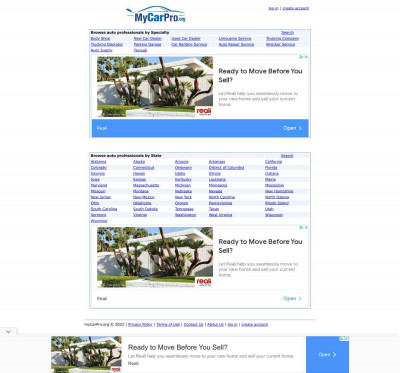400x373 pixels.
Task: Open the Trucking Company specialty
Action: pos(282,39)
